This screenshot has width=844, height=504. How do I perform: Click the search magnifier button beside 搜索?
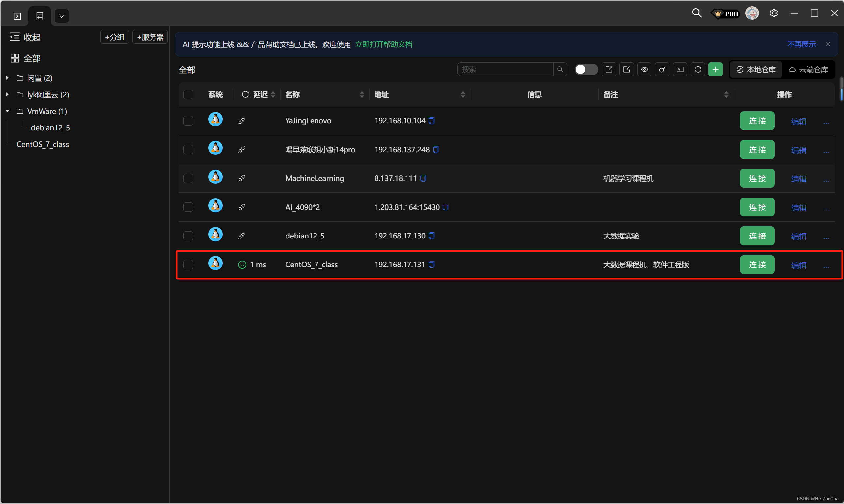[x=560, y=69]
